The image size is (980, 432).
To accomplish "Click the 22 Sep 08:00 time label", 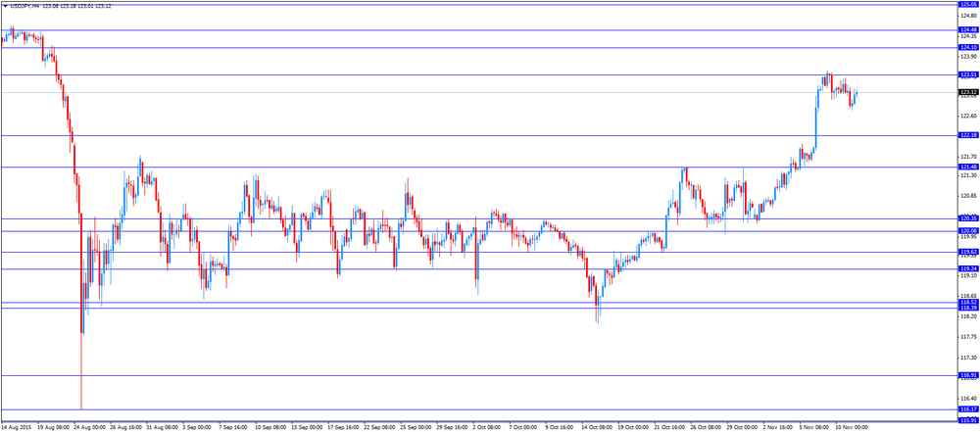I will point(379,428).
